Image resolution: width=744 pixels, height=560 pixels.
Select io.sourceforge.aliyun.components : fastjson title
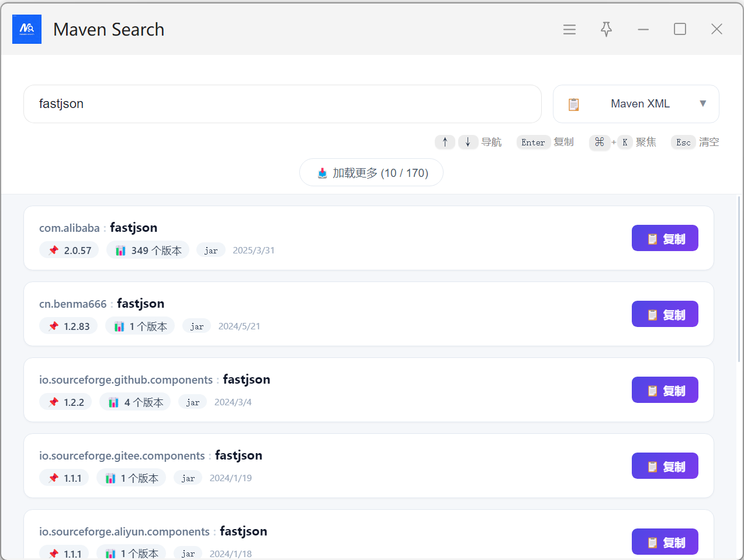pos(153,531)
